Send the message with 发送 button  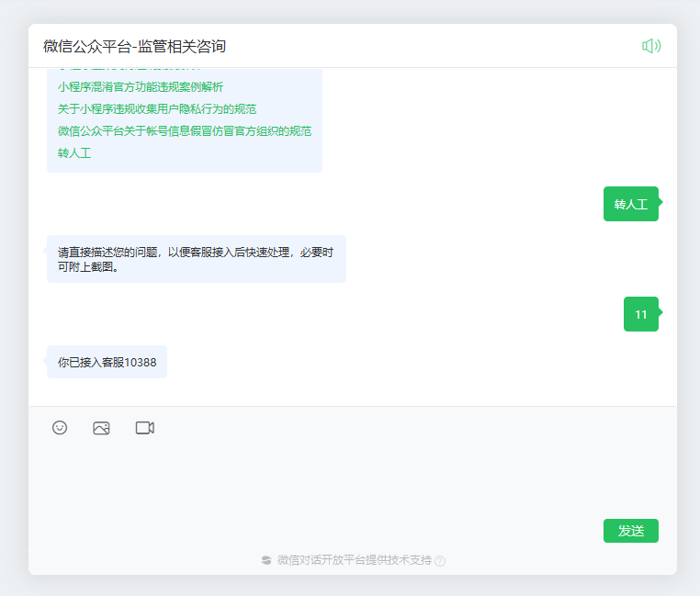(x=631, y=531)
